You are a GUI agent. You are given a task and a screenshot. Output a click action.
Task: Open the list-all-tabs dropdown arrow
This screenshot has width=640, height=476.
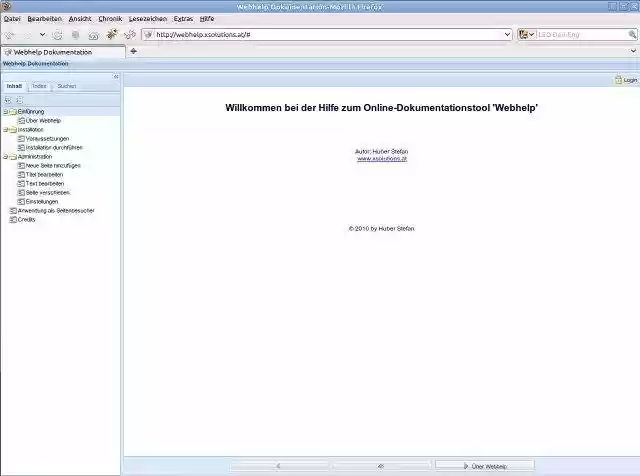[633, 51]
